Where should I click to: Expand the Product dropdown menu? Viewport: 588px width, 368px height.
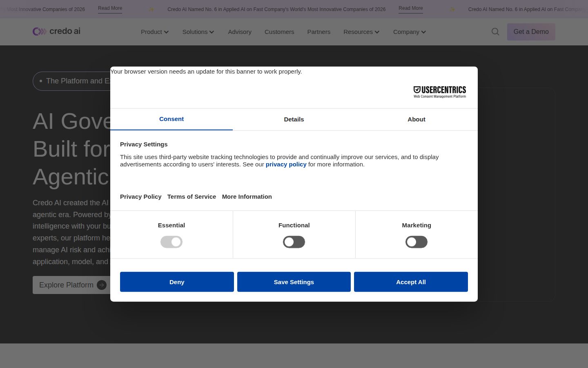tap(155, 32)
